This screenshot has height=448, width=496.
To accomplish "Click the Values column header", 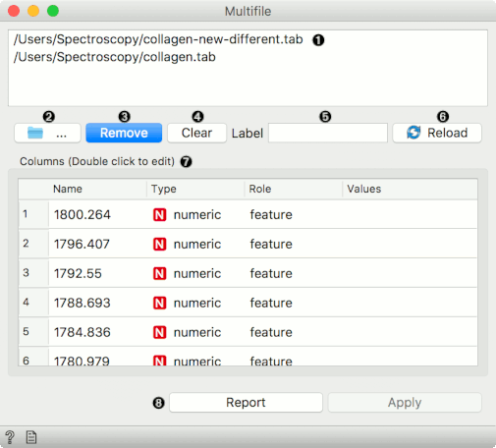I will coord(410,189).
